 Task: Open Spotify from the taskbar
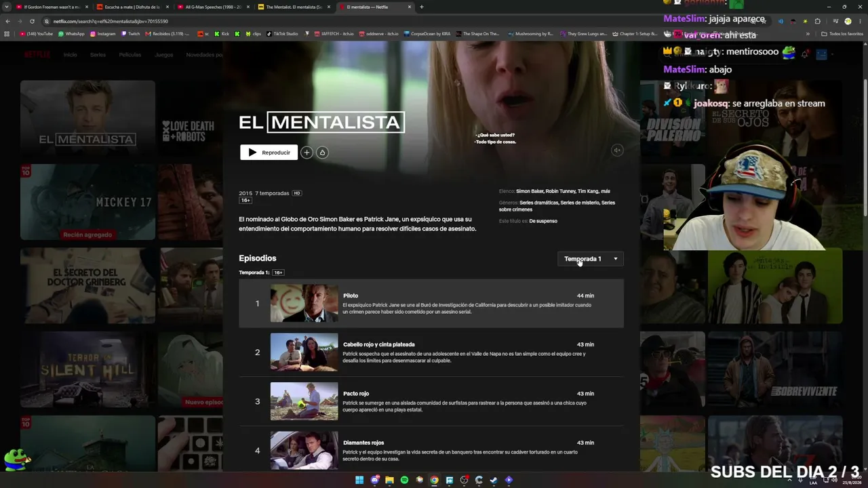point(404,480)
